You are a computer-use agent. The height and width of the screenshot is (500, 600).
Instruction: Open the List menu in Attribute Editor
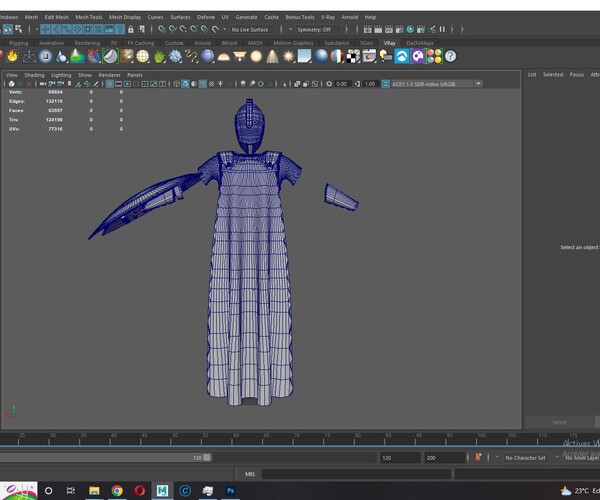532,75
